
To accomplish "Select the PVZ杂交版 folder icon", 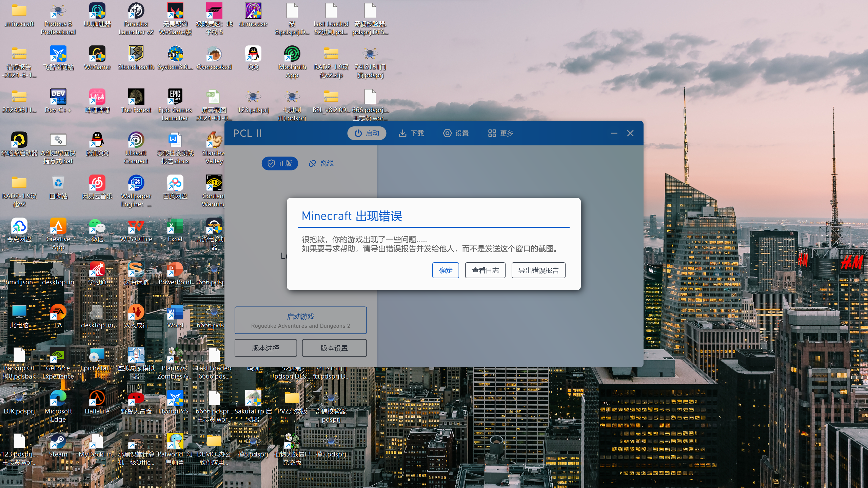I will click(292, 403).
